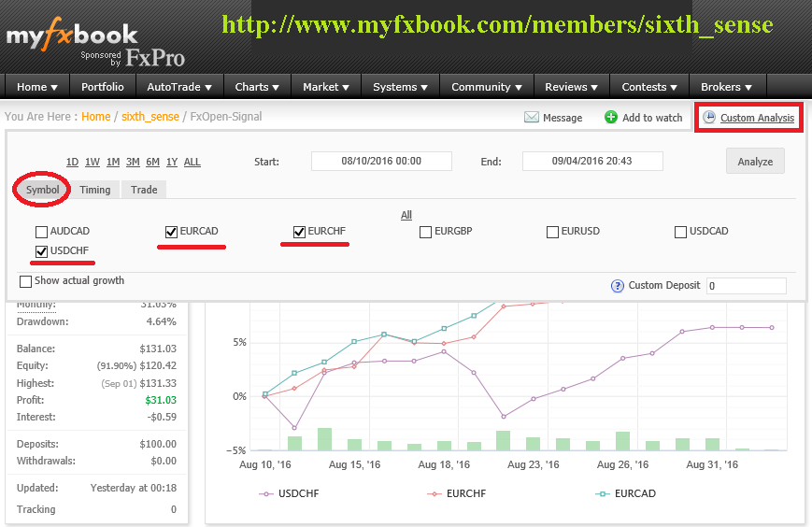
Task: Click the Analyze button
Action: click(x=755, y=162)
